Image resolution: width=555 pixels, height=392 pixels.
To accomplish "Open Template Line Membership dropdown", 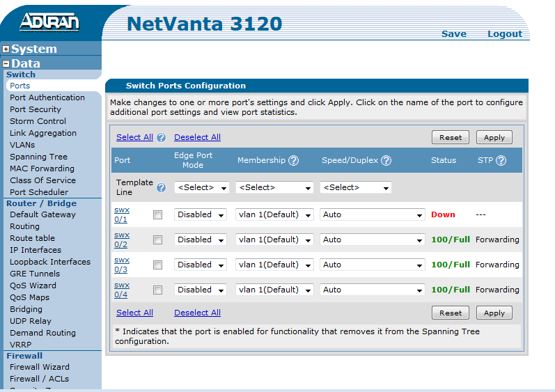I will point(274,187).
